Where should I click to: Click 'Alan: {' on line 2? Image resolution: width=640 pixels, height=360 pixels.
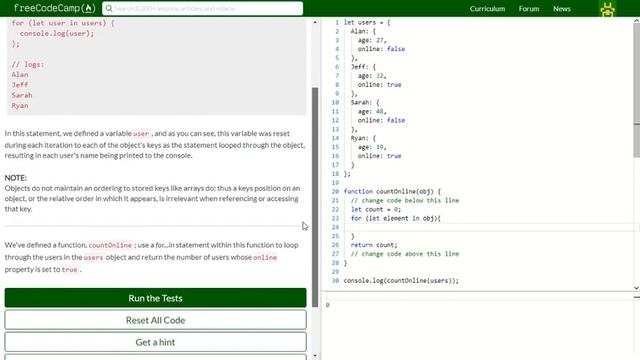363,31
